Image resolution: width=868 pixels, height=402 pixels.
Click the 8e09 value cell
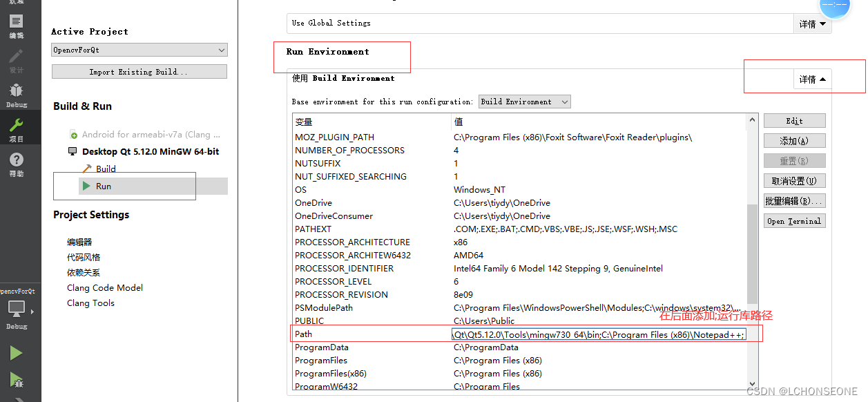[464, 295]
